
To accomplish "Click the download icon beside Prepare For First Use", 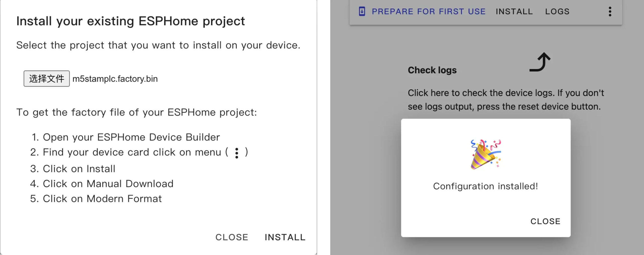I will click(362, 11).
